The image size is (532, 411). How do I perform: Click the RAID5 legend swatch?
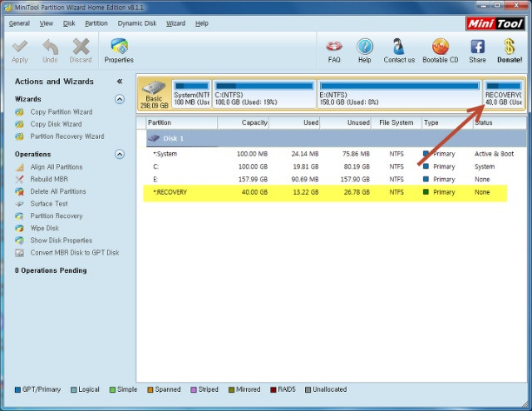coord(273,389)
